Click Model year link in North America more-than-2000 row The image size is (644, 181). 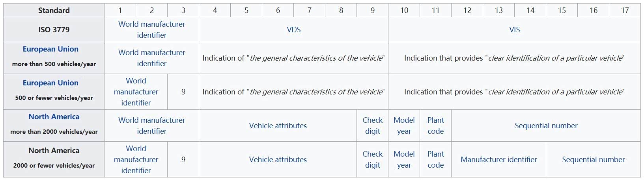[x=404, y=126]
